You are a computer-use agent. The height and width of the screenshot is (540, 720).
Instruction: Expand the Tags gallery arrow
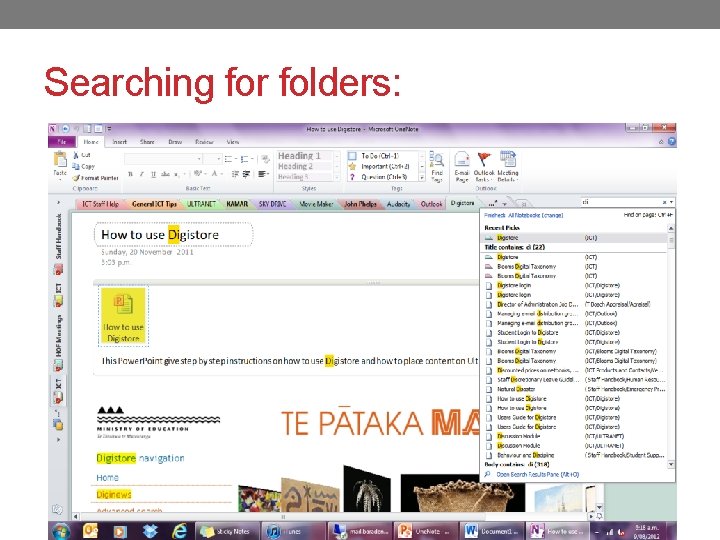pos(422,177)
